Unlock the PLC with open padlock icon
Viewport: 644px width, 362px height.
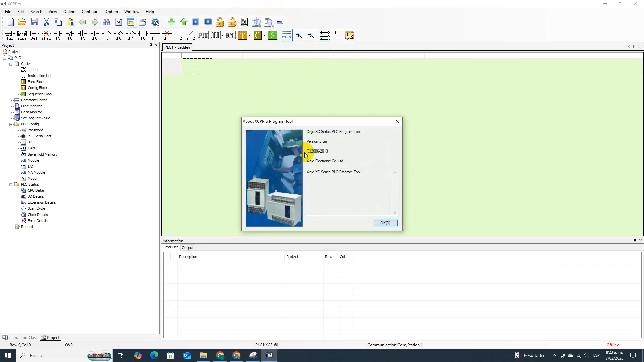pyautogui.click(x=232, y=22)
